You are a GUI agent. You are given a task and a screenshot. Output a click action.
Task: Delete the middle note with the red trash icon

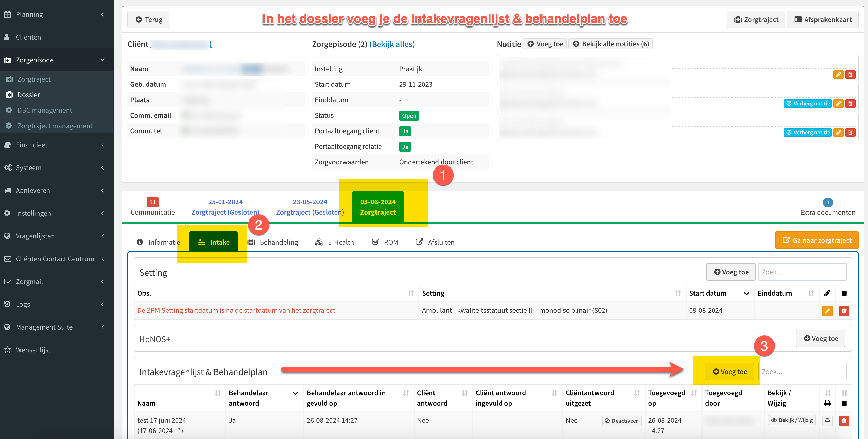pos(850,104)
